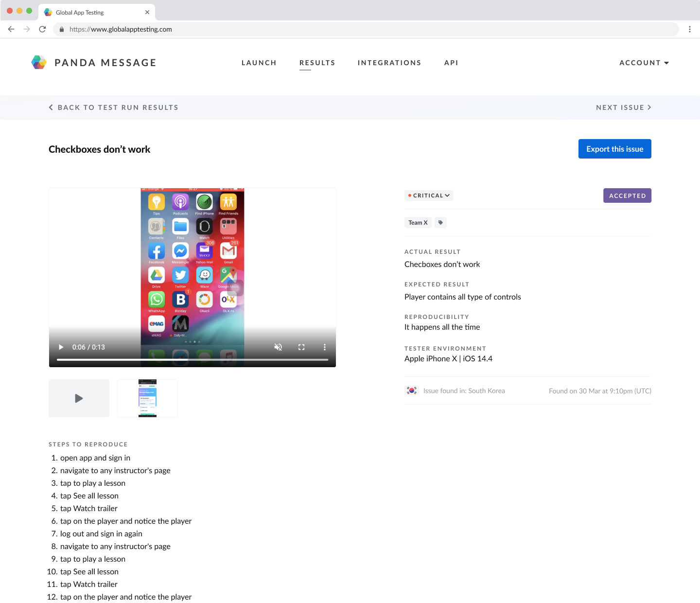This screenshot has width=700, height=603.
Task: Click the add tag icon
Action: pyautogui.click(x=440, y=223)
